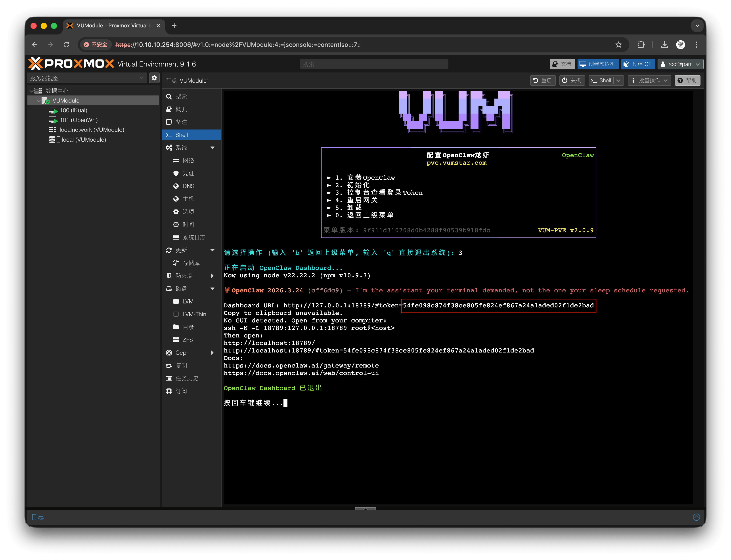Click the 关机 shutdown button
Viewport: 731px width, 560px height.
pos(572,80)
